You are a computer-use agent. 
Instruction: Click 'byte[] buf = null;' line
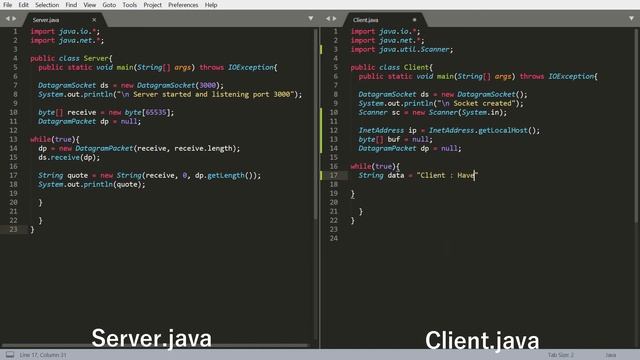396,139
